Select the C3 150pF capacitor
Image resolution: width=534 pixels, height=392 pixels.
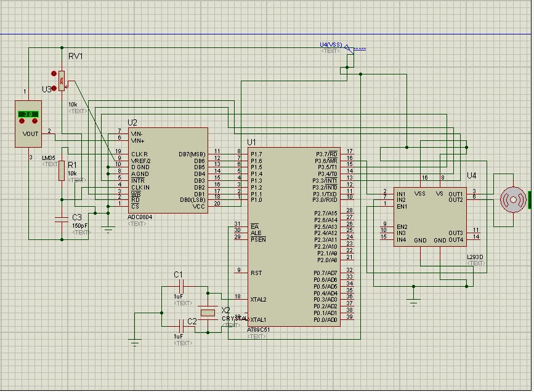62,220
